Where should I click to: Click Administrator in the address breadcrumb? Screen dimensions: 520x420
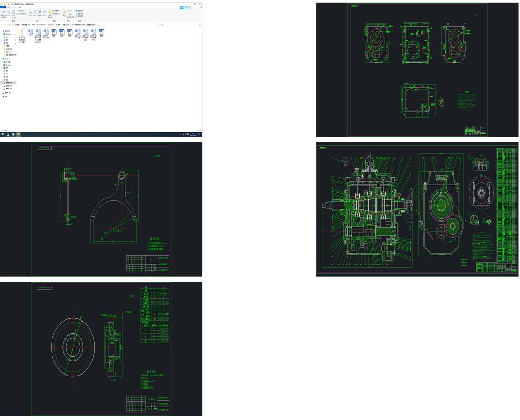41,25
